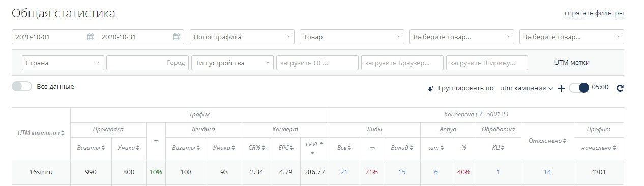Change grouping via utm кампании selector
Screen dimensions: 644x186
526,88
